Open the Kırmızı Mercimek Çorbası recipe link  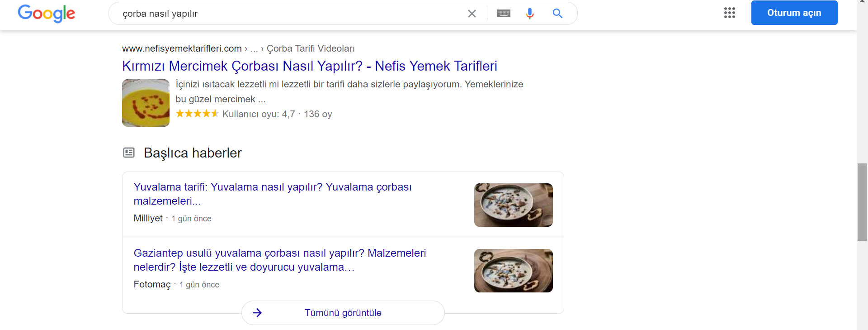point(309,66)
